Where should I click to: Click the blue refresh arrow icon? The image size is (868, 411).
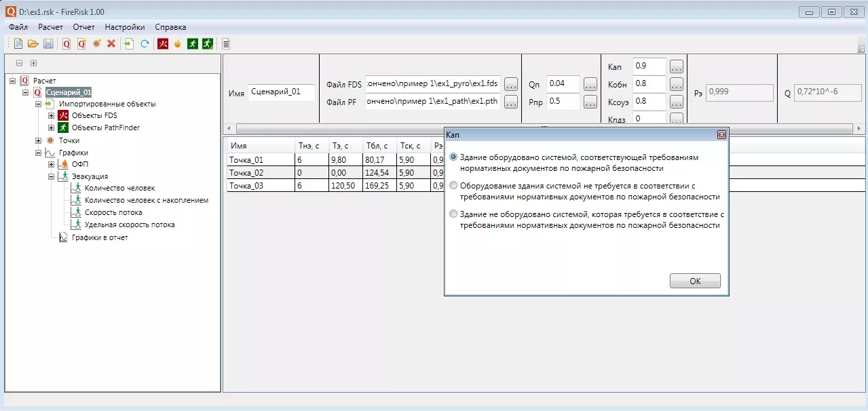[x=145, y=44]
